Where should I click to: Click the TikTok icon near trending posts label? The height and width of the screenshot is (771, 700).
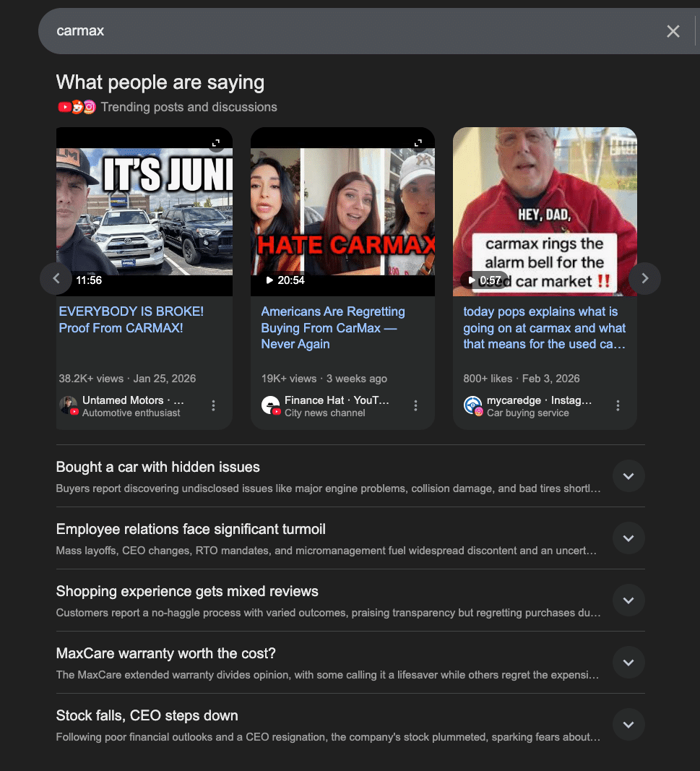tap(77, 106)
